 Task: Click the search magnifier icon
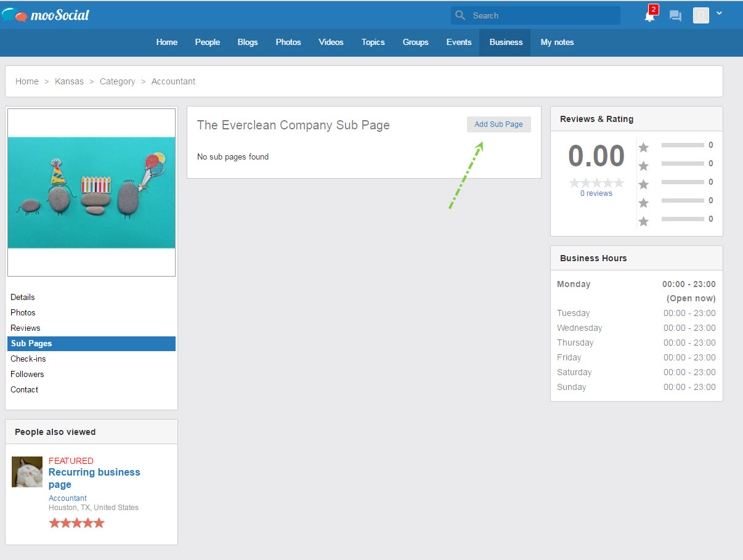coord(460,15)
